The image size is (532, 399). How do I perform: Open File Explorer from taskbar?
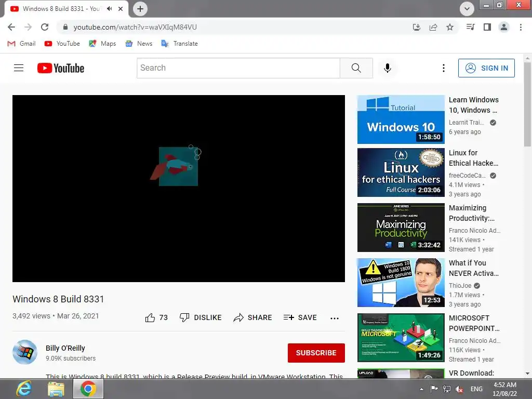(56, 389)
